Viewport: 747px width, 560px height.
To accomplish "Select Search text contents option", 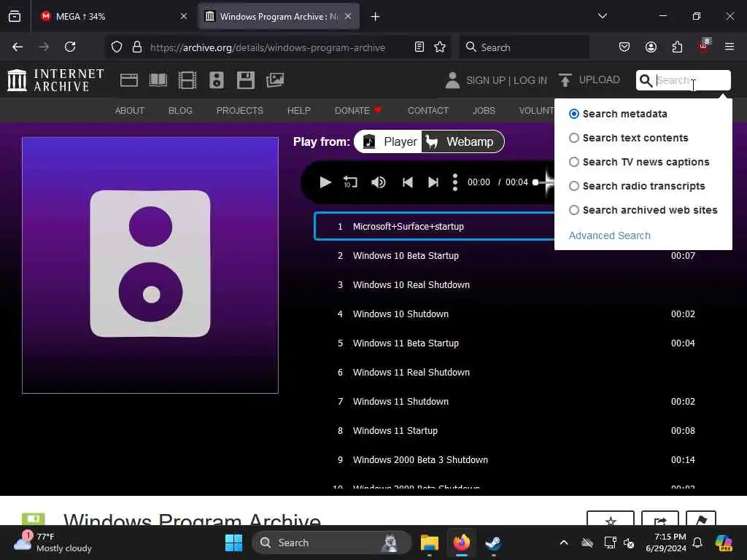I will pyautogui.click(x=574, y=138).
